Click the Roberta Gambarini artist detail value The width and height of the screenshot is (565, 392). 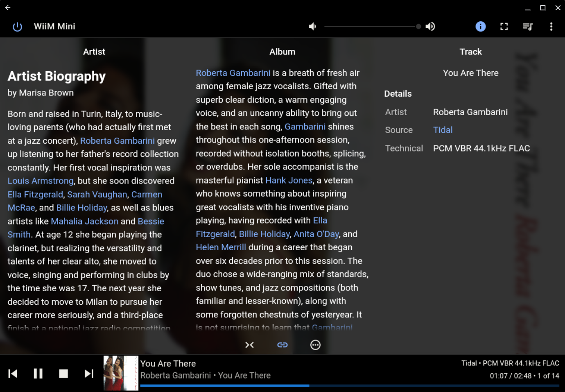(470, 112)
